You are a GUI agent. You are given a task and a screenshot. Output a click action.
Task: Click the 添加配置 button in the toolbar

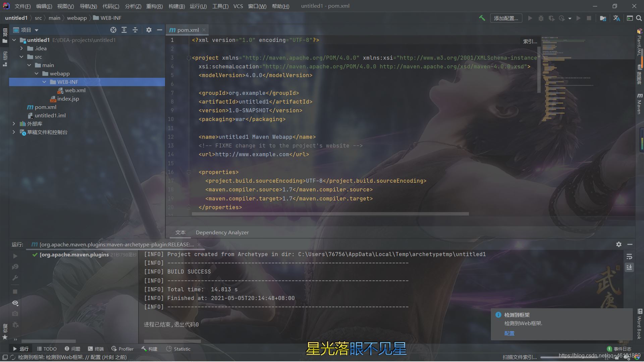click(x=506, y=18)
